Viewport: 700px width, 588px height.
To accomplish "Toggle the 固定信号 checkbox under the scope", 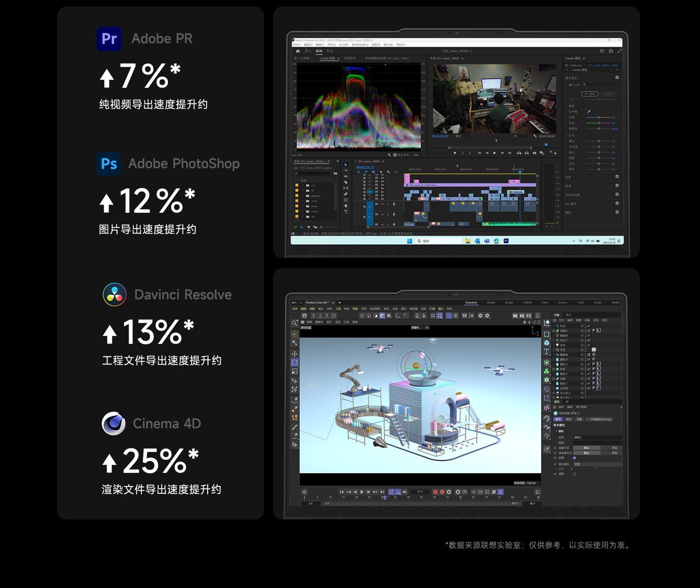I will pos(395,155).
